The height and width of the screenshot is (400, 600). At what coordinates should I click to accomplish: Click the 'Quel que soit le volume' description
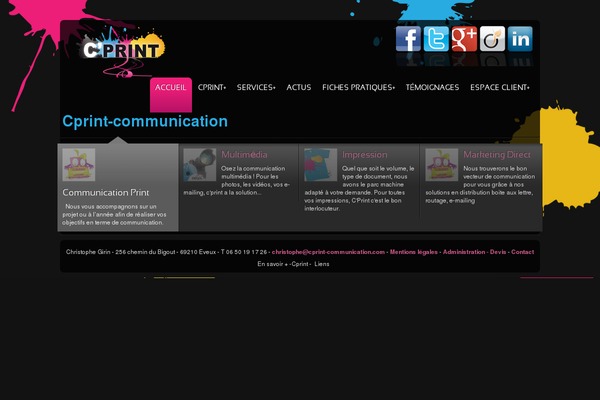359,188
